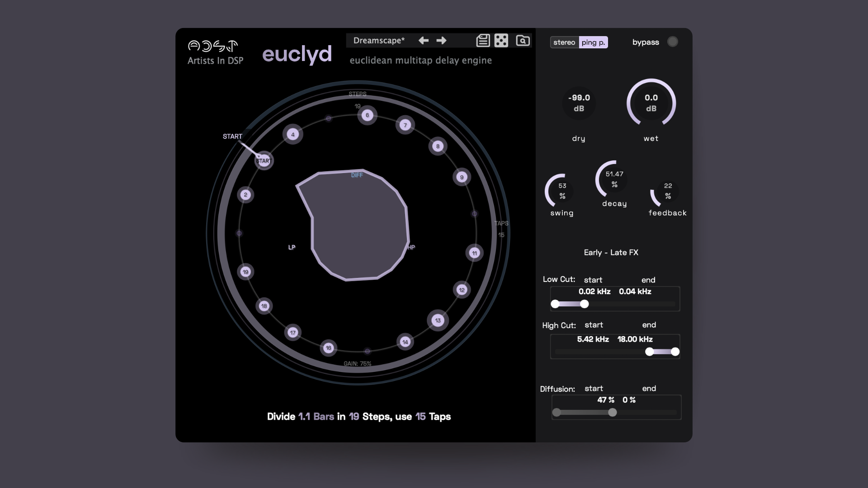Click the dice randomize icon

[501, 41]
